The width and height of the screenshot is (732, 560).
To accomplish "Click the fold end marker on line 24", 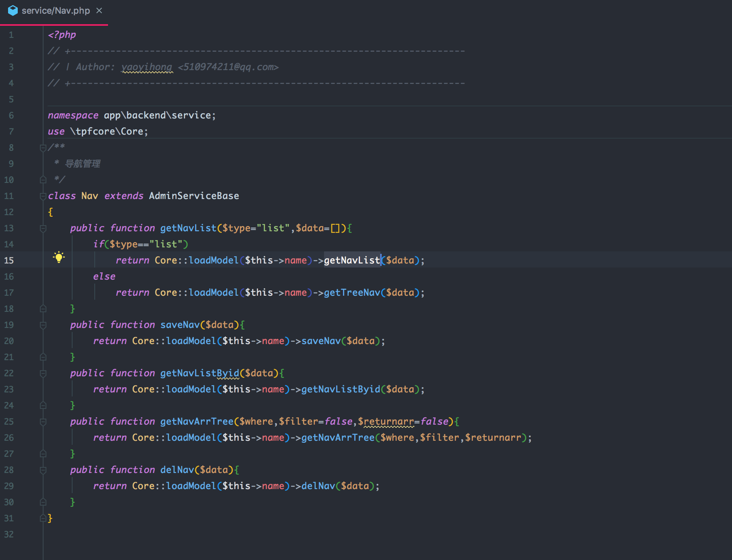I will [x=43, y=405].
